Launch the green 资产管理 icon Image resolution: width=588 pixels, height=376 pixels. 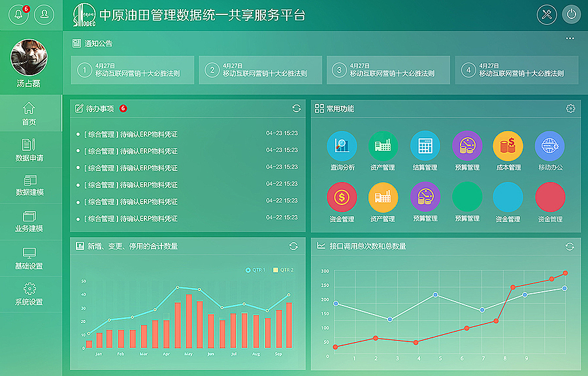[x=383, y=146]
